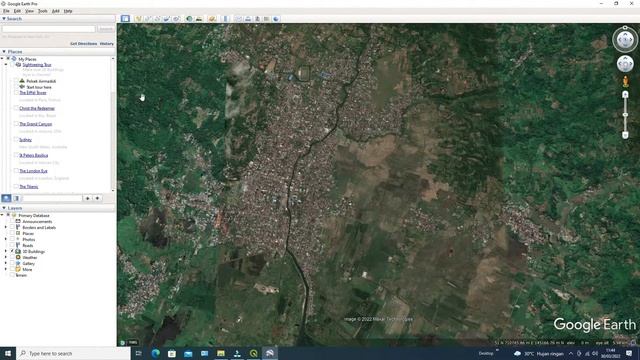Toggle the sidebar with the toolbar button
Image resolution: width=640 pixels, height=360 pixels.
coord(125,19)
